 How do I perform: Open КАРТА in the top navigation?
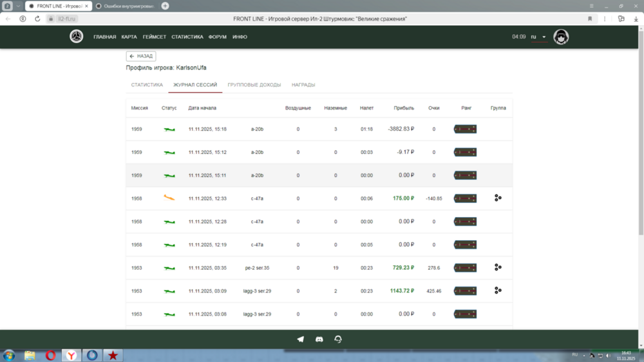[129, 37]
